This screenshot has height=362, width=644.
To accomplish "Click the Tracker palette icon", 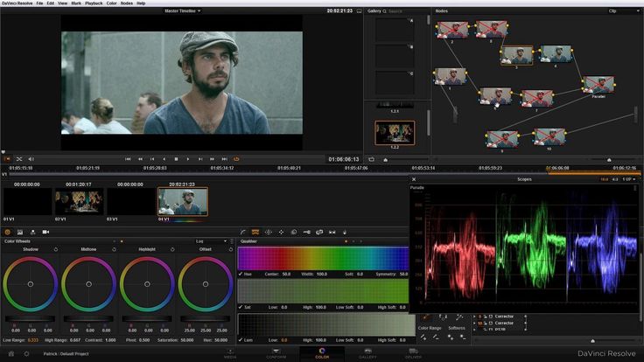I will pos(281,232).
